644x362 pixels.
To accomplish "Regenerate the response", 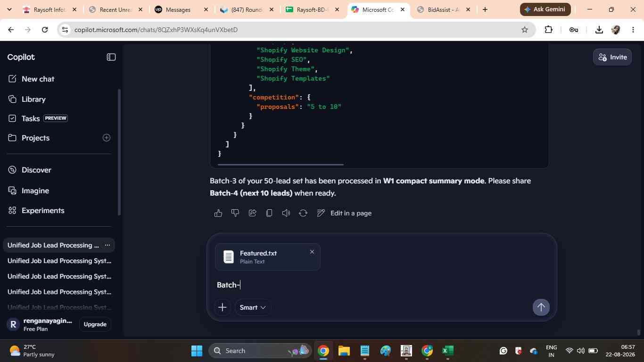I will coord(303,213).
